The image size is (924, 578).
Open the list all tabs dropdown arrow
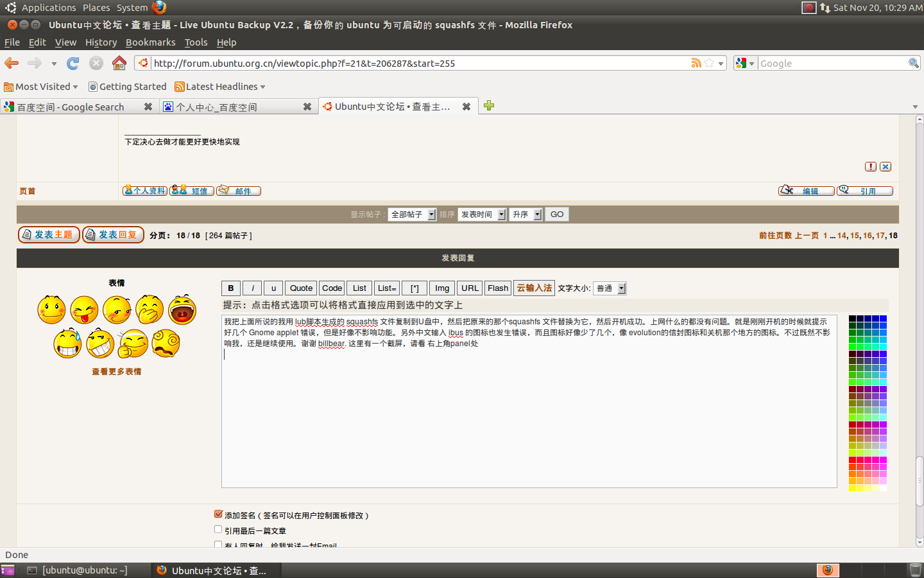click(x=915, y=107)
